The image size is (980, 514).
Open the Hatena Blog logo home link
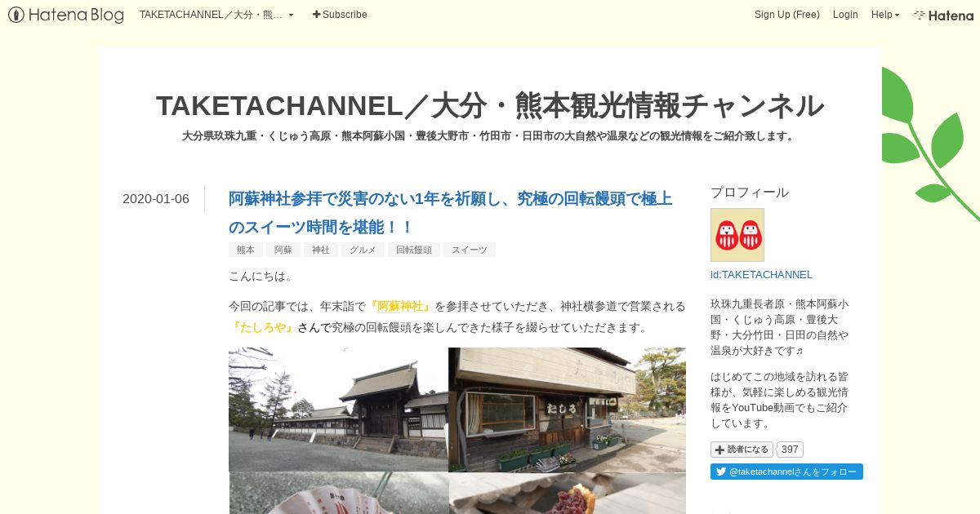(x=66, y=15)
